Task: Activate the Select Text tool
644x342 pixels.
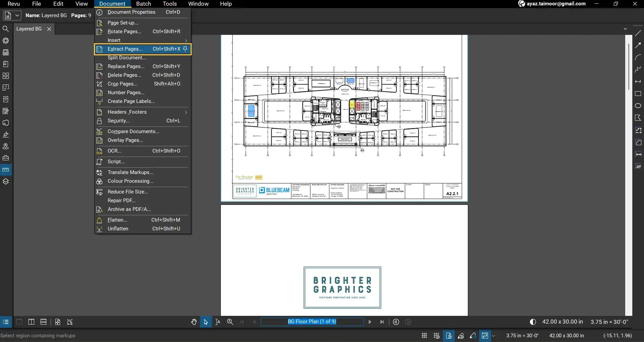Action: click(x=218, y=322)
